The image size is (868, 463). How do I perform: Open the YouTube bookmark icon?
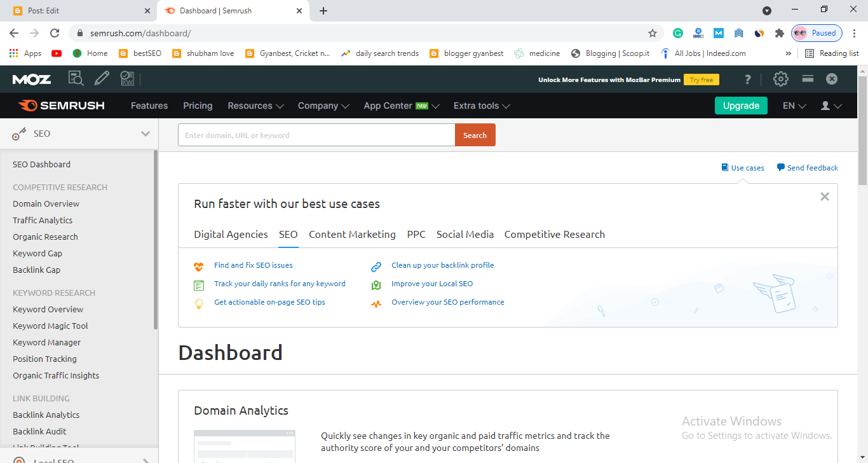(x=57, y=53)
